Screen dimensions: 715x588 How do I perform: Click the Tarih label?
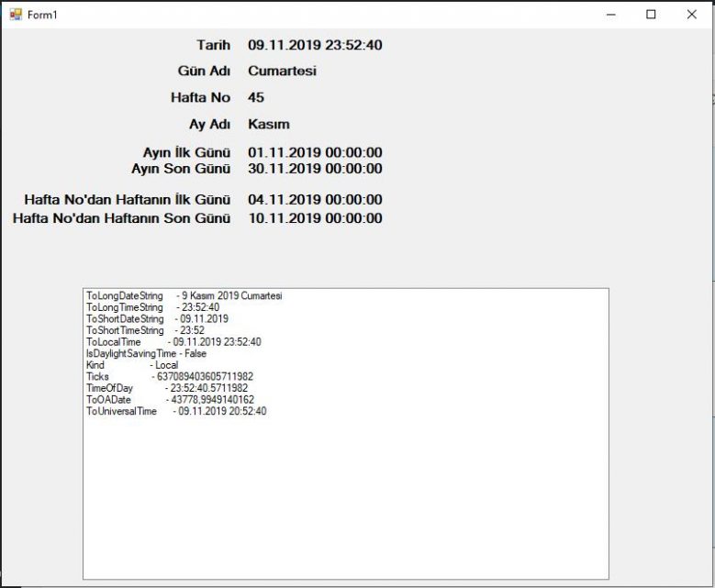(x=213, y=45)
